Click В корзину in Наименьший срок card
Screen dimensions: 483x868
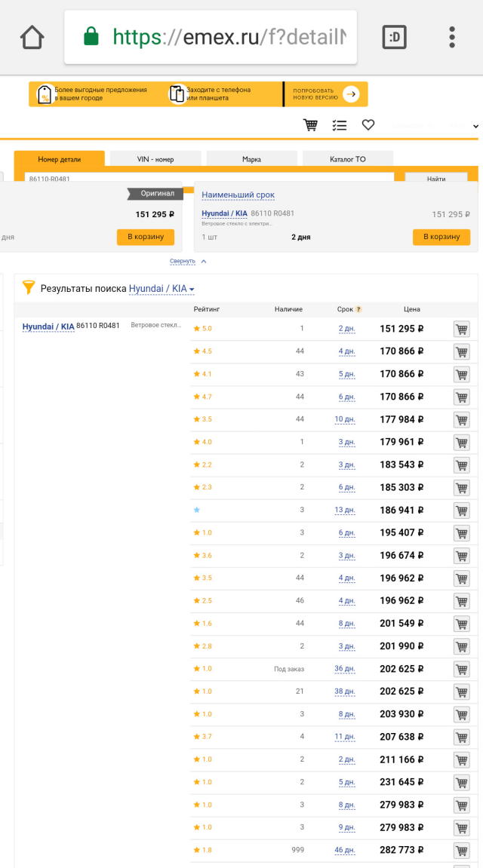click(x=441, y=237)
